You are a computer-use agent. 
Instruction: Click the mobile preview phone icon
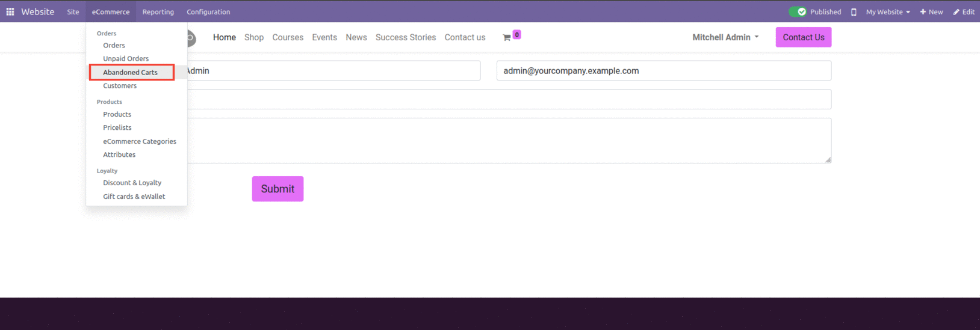click(854, 12)
